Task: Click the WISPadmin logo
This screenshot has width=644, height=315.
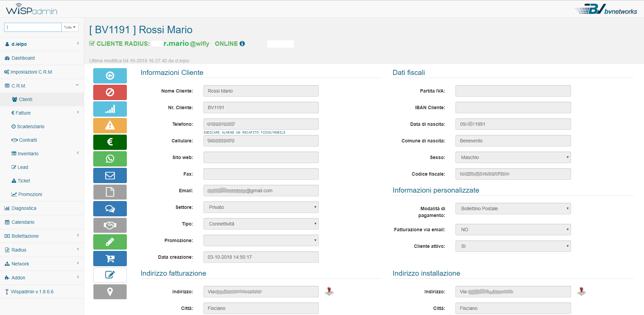Action: coord(32,9)
